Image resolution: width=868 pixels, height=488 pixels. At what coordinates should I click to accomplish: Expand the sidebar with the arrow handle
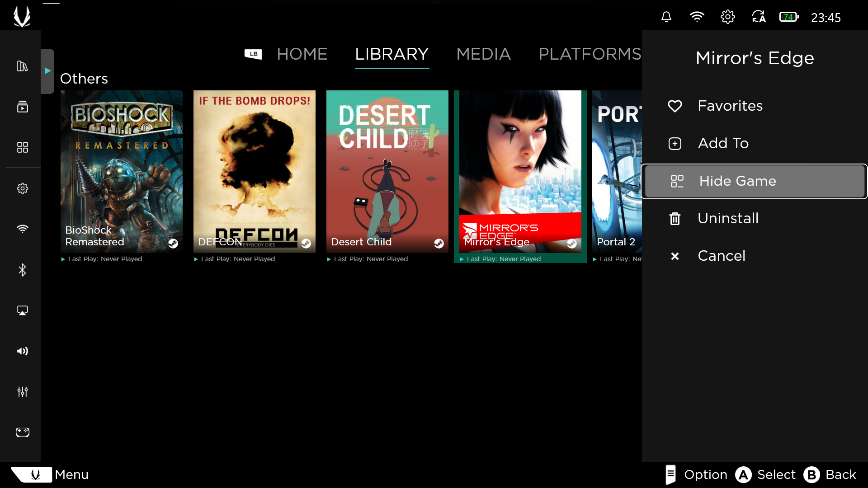pos(47,71)
